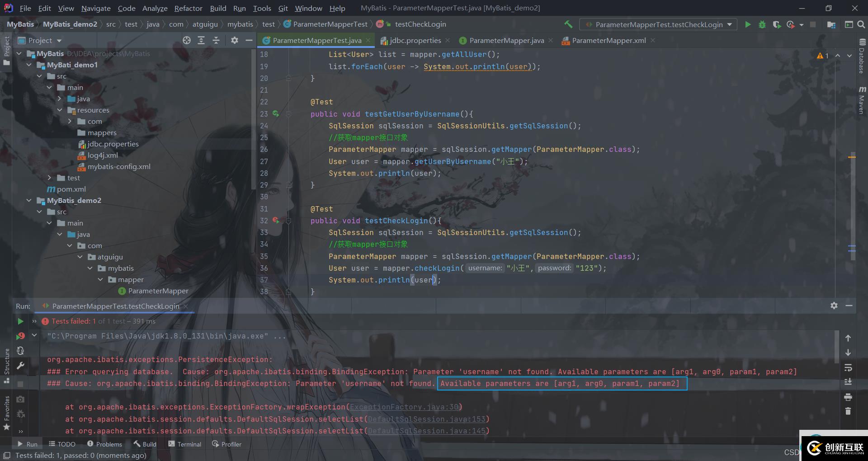Open the Terminal tool window
The width and height of the screenshot is (868, 461).
(x=184, y=444)
